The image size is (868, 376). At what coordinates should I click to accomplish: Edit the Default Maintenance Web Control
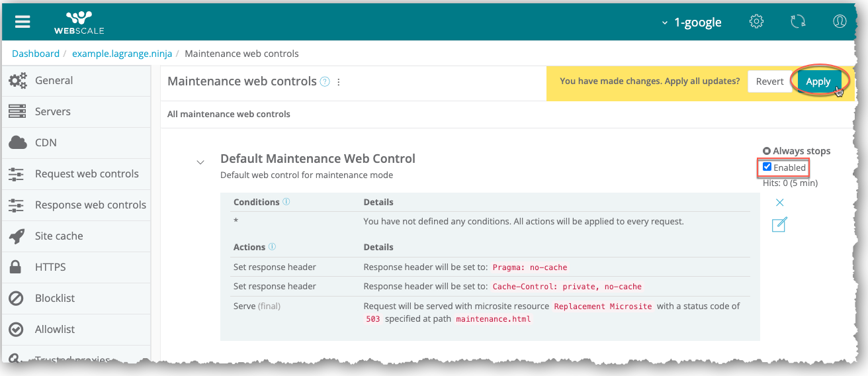(779, 225)
